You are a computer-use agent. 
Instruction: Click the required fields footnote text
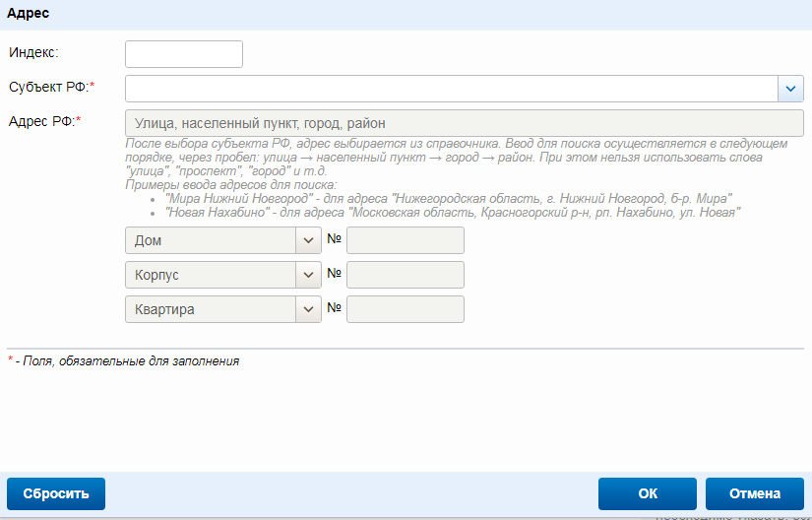pos(127,361)
